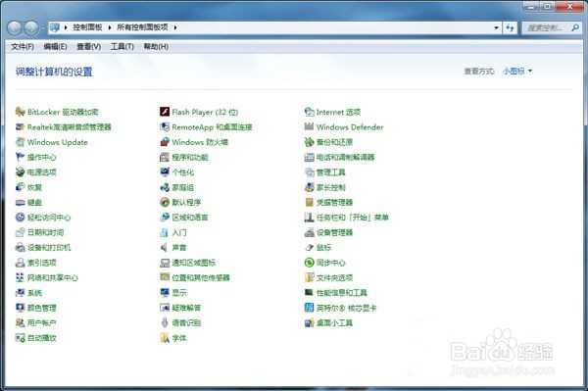Open the 区域和语言 link

tap(190, 217)
